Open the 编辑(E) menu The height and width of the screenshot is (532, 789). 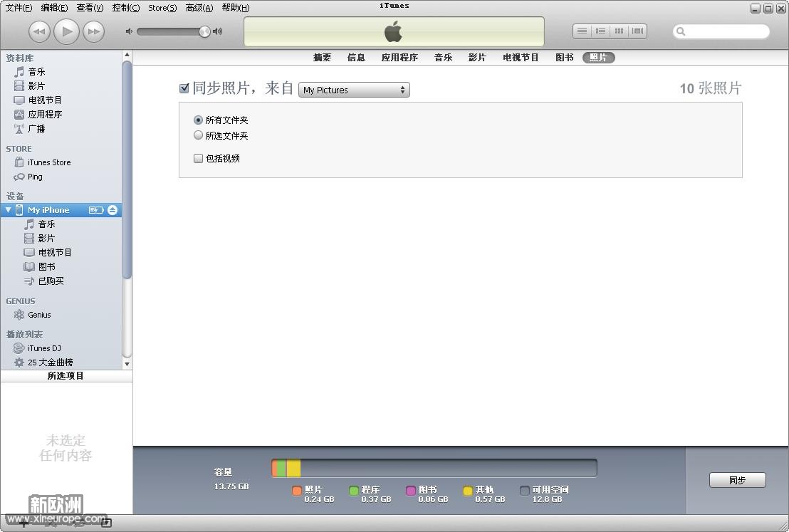click(54, 8)
